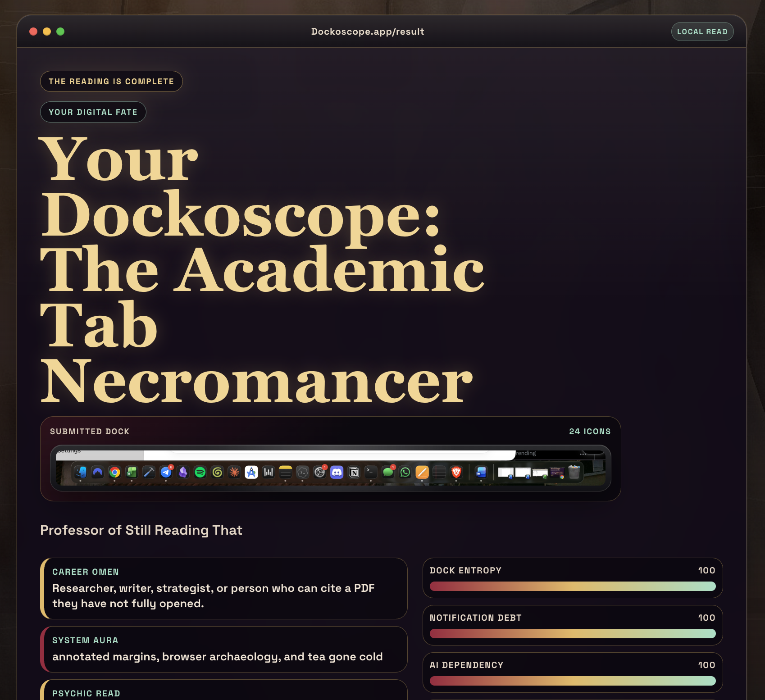The image size is (765, 700).
Task: Click the vertical bars audio app icon
Action: [269, 472]
